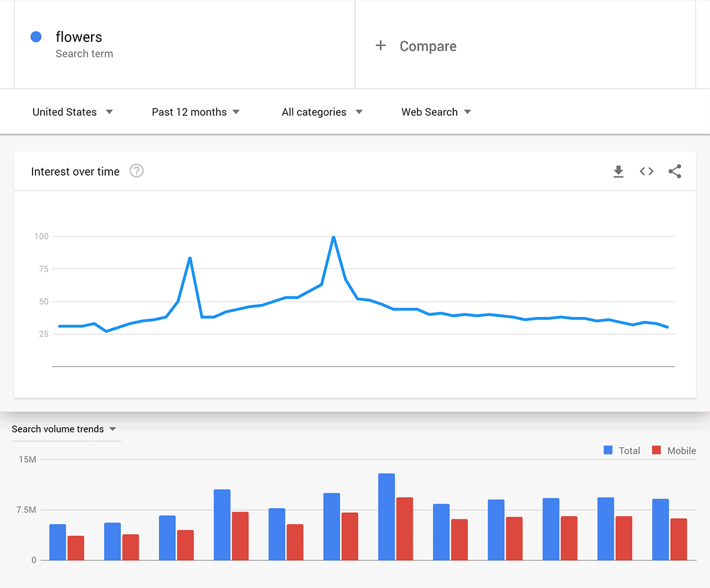Open the United States dropdown arrow
Image resolution: width=710 pixels, height=588 pixels.
[109, 111]
